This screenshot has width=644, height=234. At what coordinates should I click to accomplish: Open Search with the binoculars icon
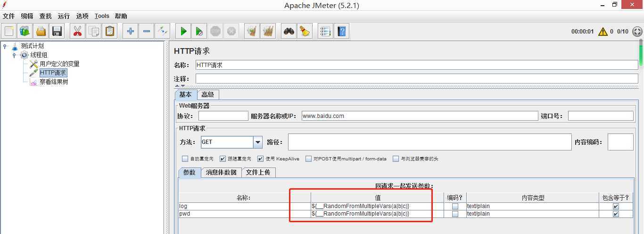289,31
